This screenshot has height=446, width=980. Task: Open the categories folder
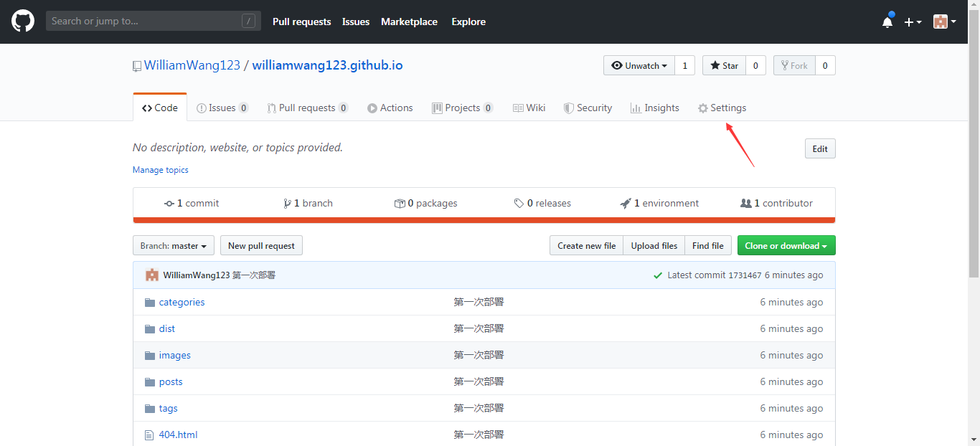click(182, 303)
